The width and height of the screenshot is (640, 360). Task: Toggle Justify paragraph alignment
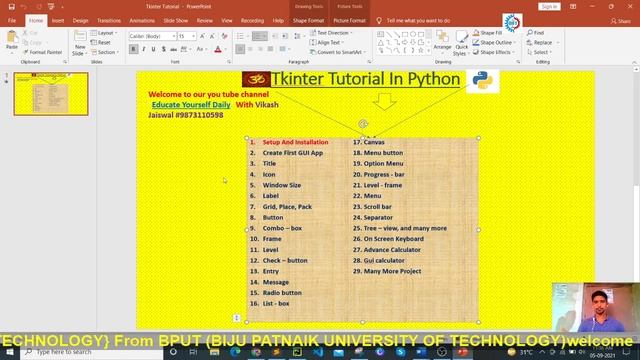tap(270, 49)
